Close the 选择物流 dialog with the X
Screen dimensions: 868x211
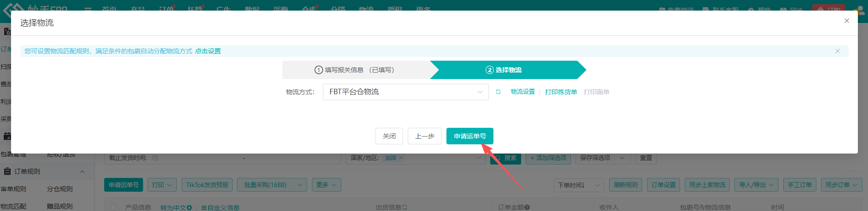pos(846,21)
